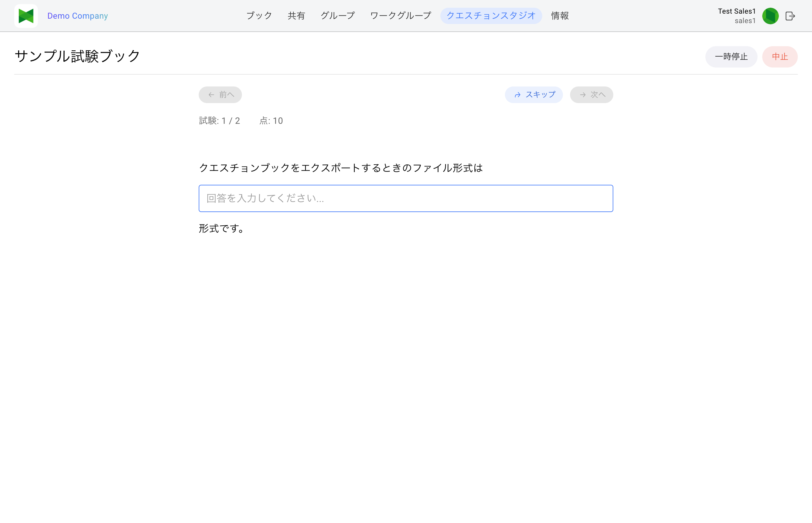The image size is (812, 523).
Task: Focus the answer input field
Action: [406, 198]
